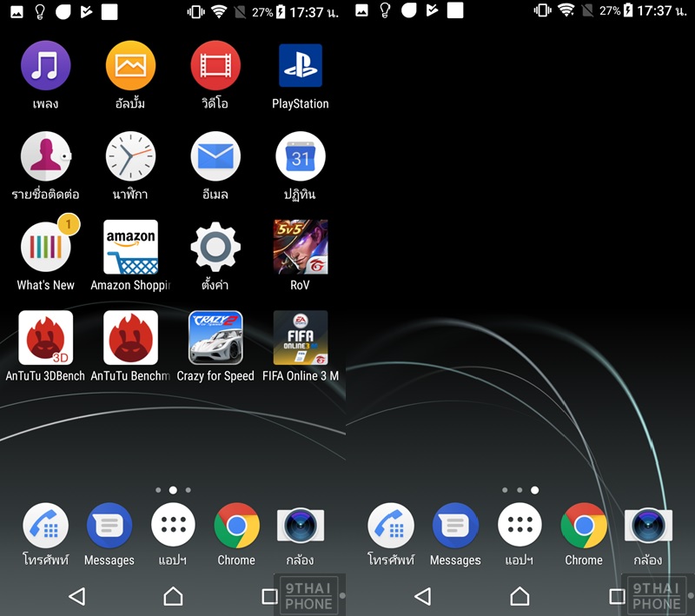Tap Back button on right screen

[423, 597]
